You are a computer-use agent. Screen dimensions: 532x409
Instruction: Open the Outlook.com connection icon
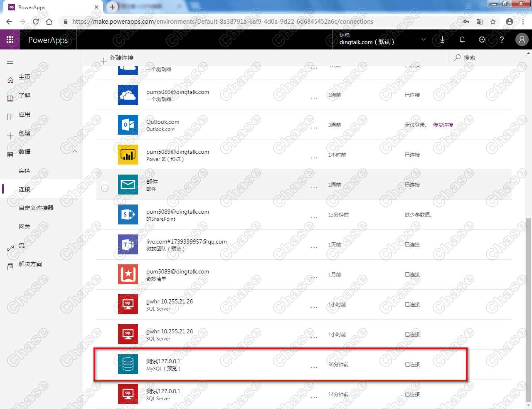click(x=128, y=124)
